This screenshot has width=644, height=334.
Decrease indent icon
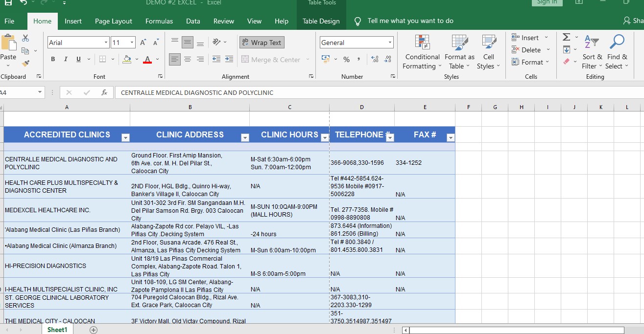(216, 59)
